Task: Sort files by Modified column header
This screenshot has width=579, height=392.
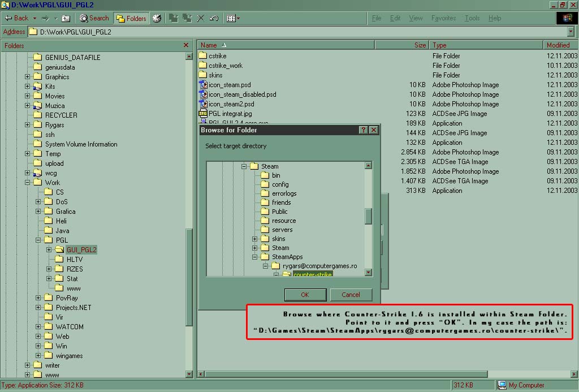Action: coord(560,45)
